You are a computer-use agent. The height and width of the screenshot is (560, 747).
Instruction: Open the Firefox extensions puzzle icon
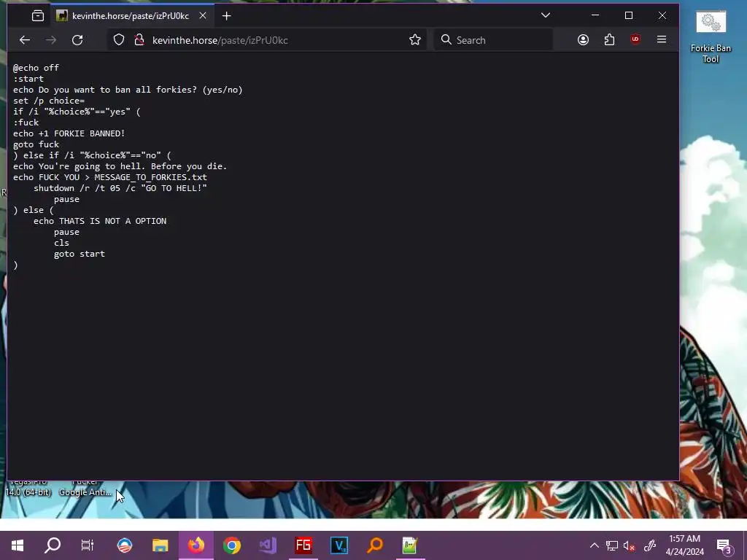pos(609,40)
